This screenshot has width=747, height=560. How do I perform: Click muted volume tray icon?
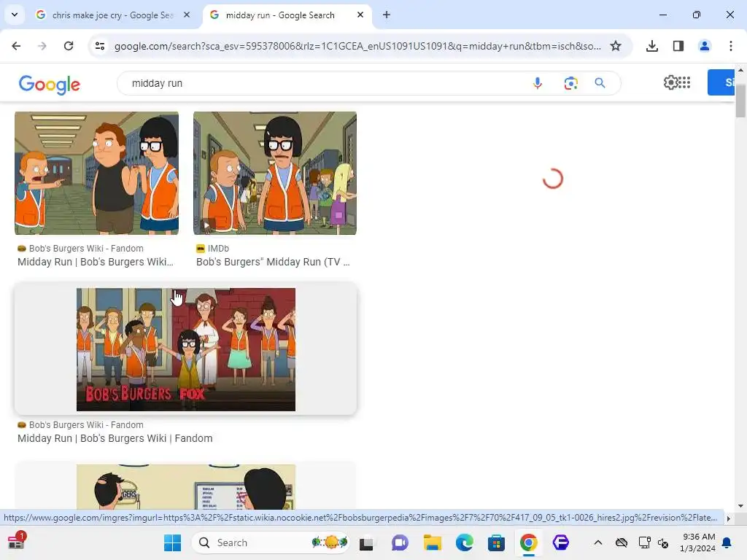click(663, 542)
